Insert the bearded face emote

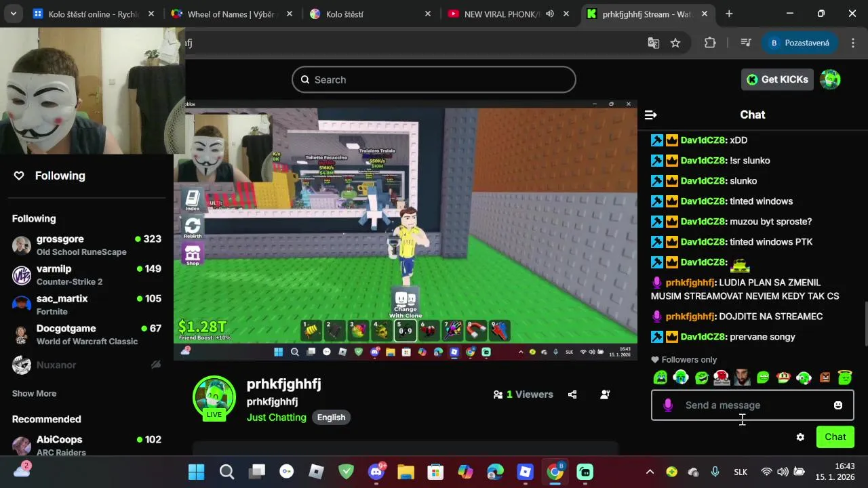[x=743, y=378]
